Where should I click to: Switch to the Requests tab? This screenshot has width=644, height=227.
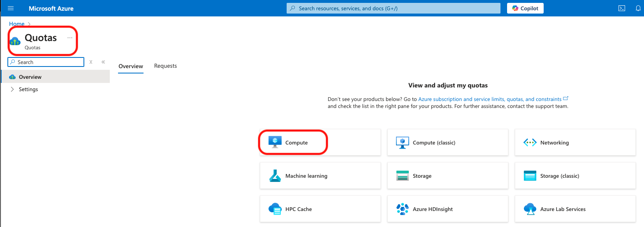click(x=165, y=66)
